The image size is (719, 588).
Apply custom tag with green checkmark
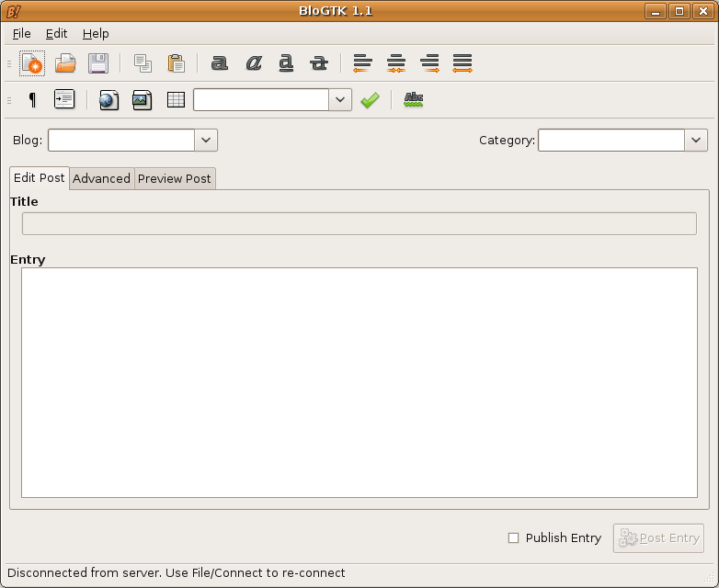tap(370, 100)
